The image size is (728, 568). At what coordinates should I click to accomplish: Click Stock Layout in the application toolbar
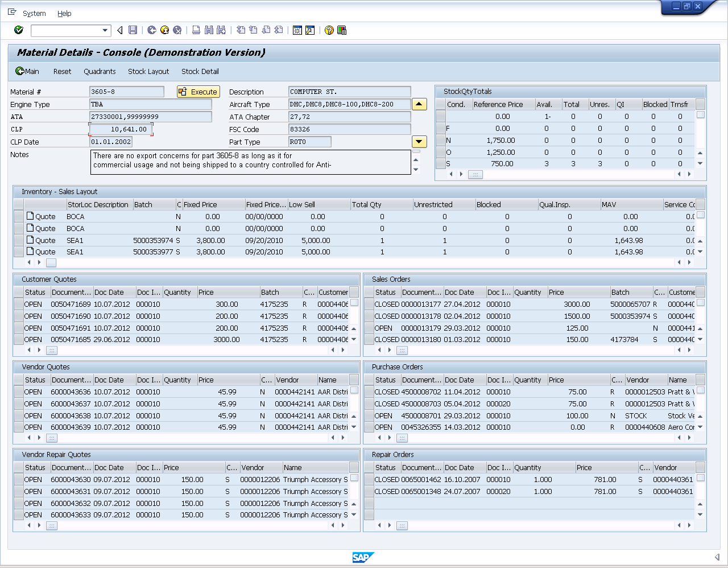point(148,71)
